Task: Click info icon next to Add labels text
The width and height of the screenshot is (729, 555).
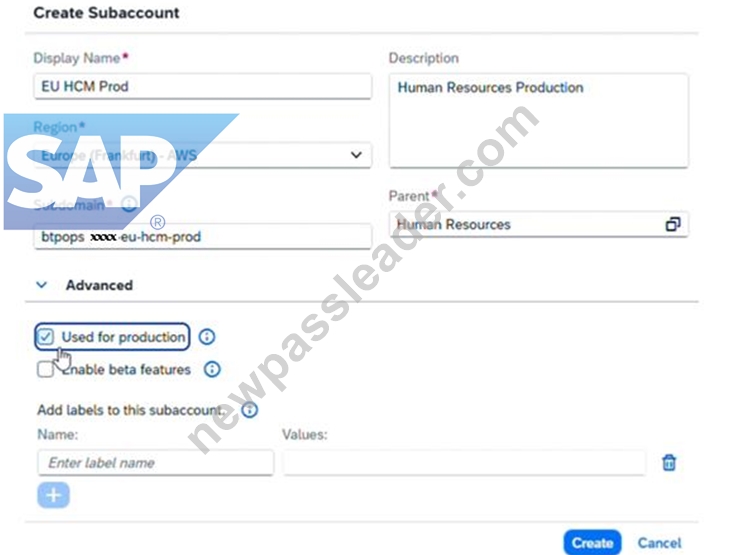Action: 250,410
